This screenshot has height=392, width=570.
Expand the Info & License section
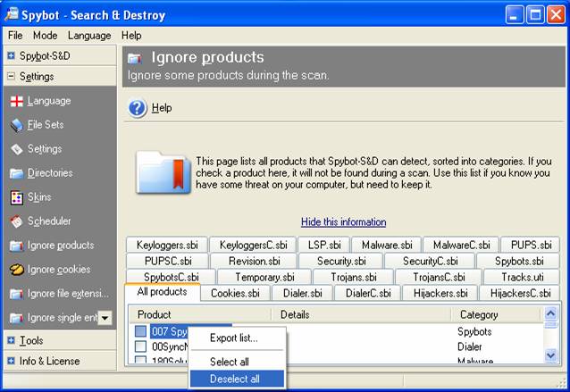12,361
